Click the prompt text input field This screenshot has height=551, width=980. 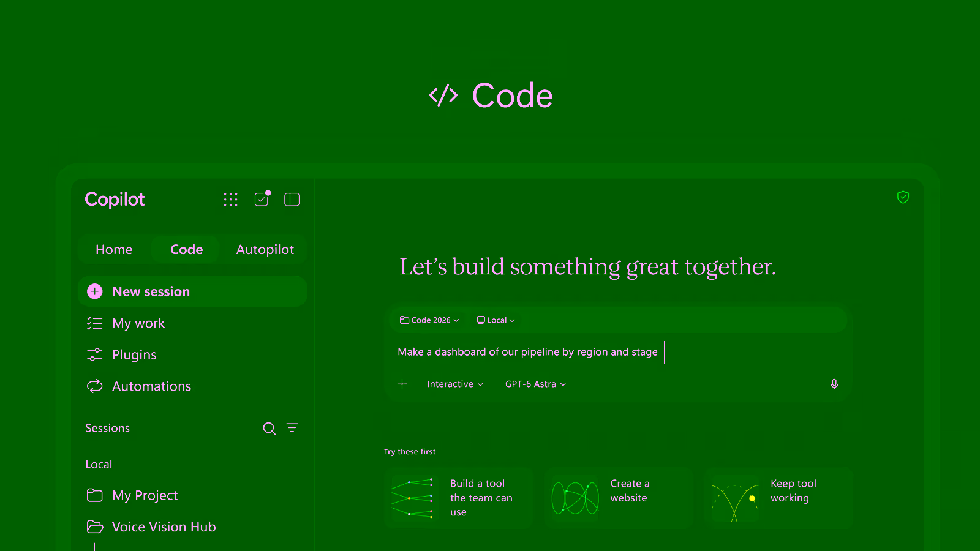coord(617,352)
